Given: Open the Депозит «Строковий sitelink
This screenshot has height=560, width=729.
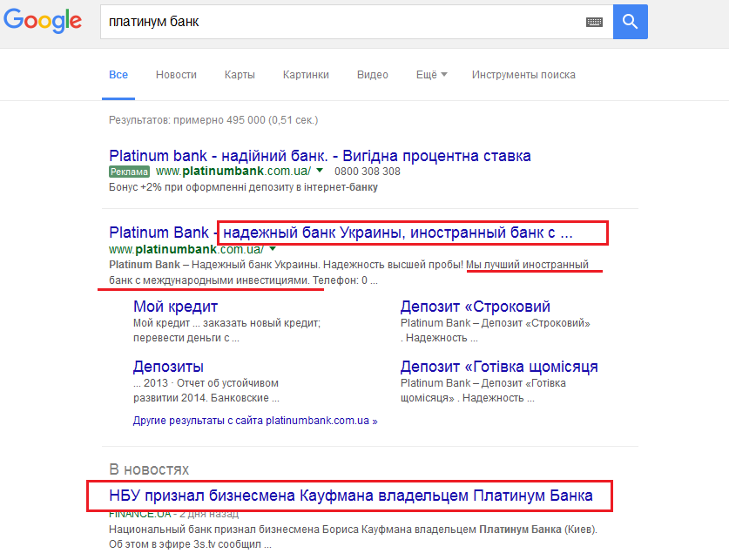Looking at the screenshot, I should point(475,307).
